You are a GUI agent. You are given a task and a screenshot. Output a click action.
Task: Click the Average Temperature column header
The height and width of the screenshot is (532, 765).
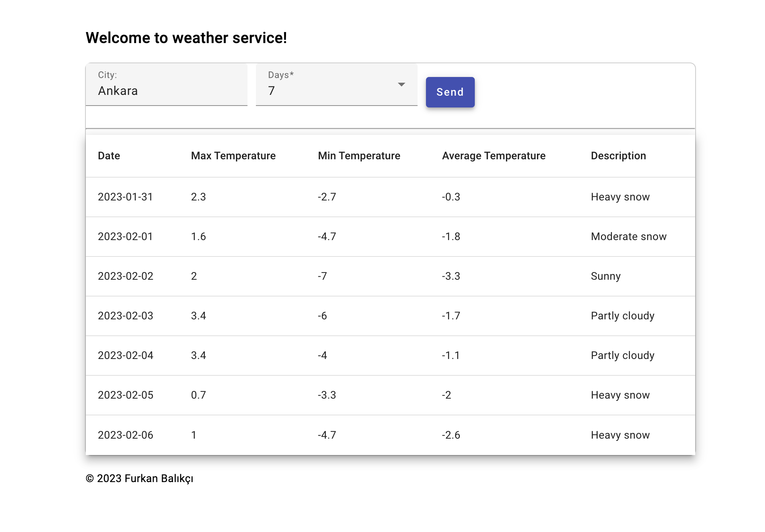pyautogui.click(x=493, y=155)
